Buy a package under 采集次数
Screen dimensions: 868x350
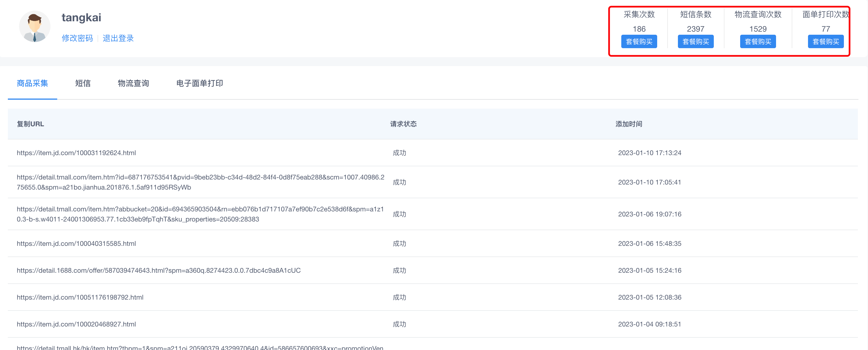pyautogui.click(x=639, y=41)
